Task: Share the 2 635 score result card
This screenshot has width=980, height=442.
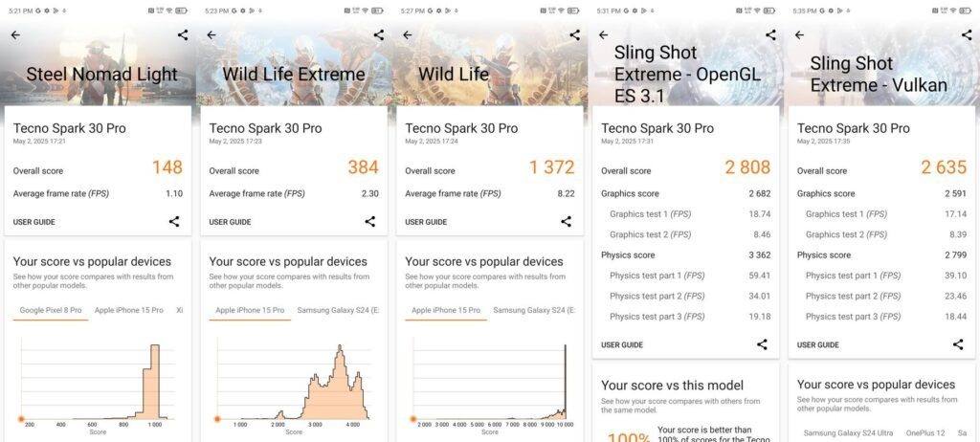Action: (x=958, y=344)
